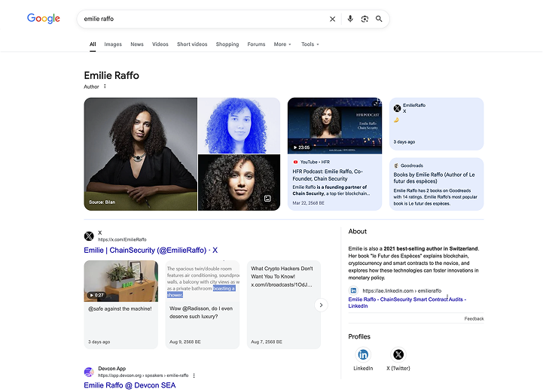This screenshot has width=543, height=392.
Task: Click the magnifying glass search button
Action: click(379, 19)
